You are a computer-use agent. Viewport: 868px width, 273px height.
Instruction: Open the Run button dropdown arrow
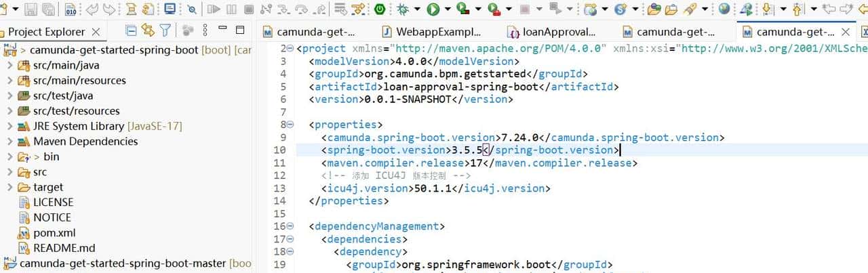click(x=448, y=9)
